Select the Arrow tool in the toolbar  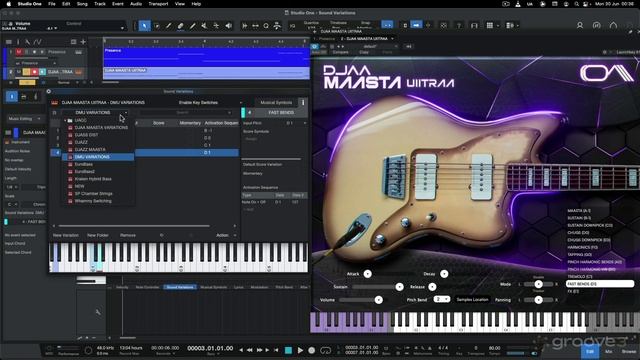[x=144, y=26]
